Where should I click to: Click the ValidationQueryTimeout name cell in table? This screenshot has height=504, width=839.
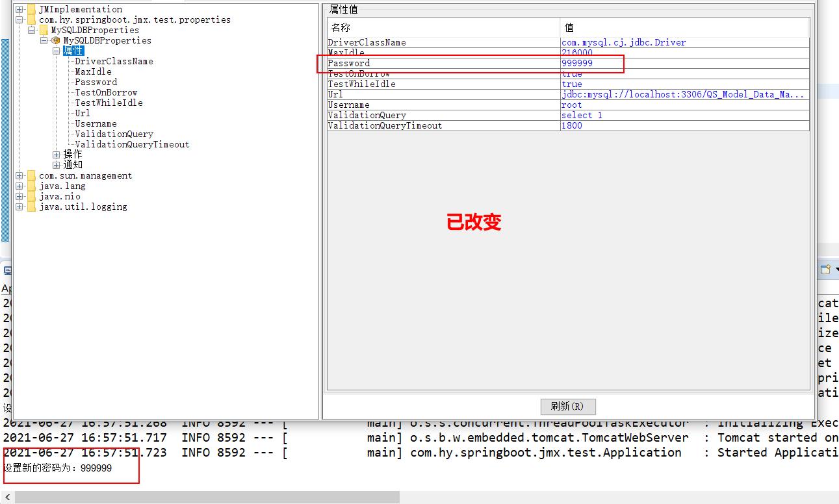pyautogui.click(x=444, y=125)
